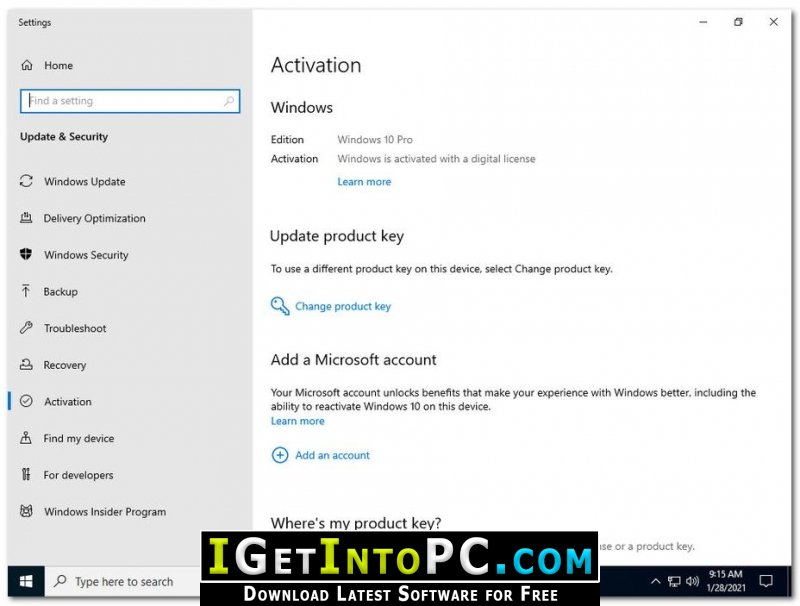Image resolution: width=800 pixels, height=606 pixels.
Task: Click Learn more under Windows activation status
Action: [x=364, y=182]
